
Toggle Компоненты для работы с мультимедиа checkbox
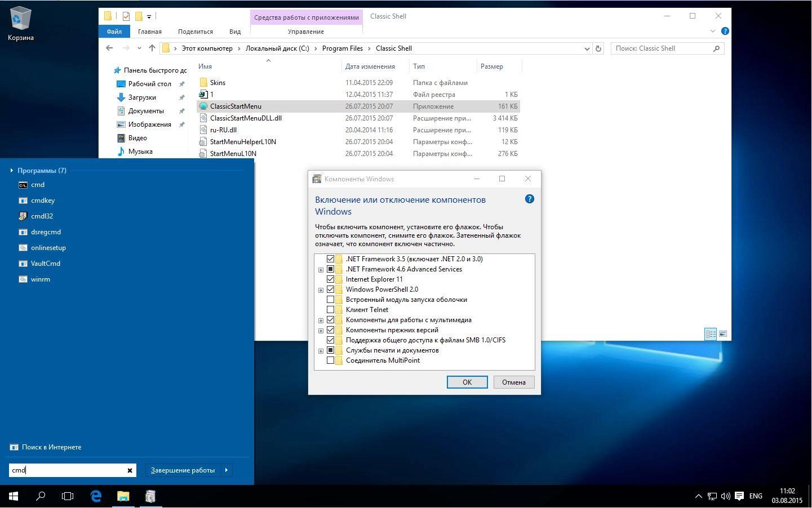point(331,320)
